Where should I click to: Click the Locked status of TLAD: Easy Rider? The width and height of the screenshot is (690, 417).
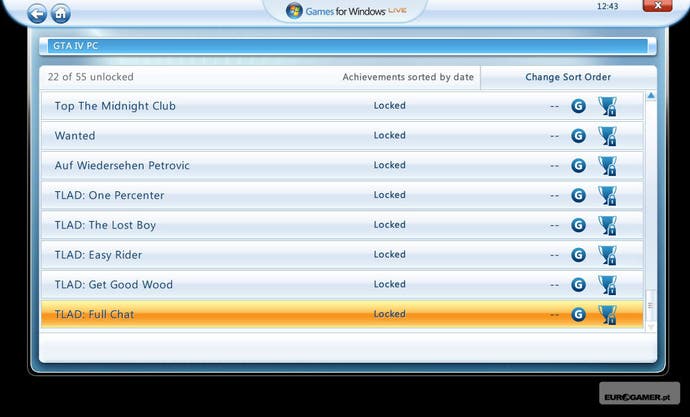389,254
